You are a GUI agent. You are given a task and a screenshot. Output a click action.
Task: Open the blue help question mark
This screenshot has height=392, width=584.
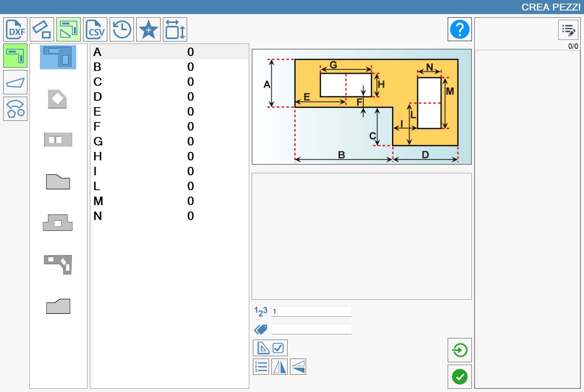click(x=460, y=29)
